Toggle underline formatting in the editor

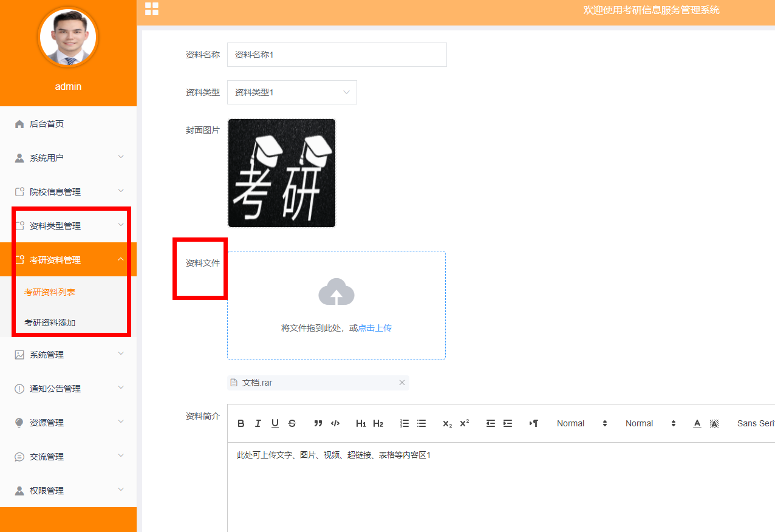(275, 423)
